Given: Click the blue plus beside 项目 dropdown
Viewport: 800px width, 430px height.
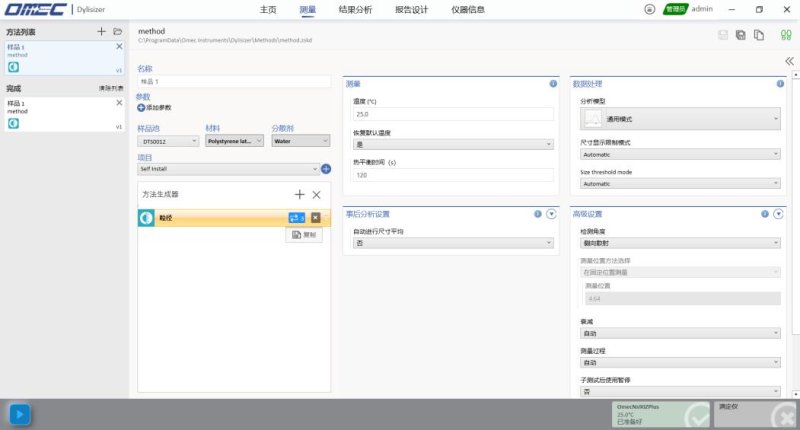Looking at the screenshot, I should (325, 169).
